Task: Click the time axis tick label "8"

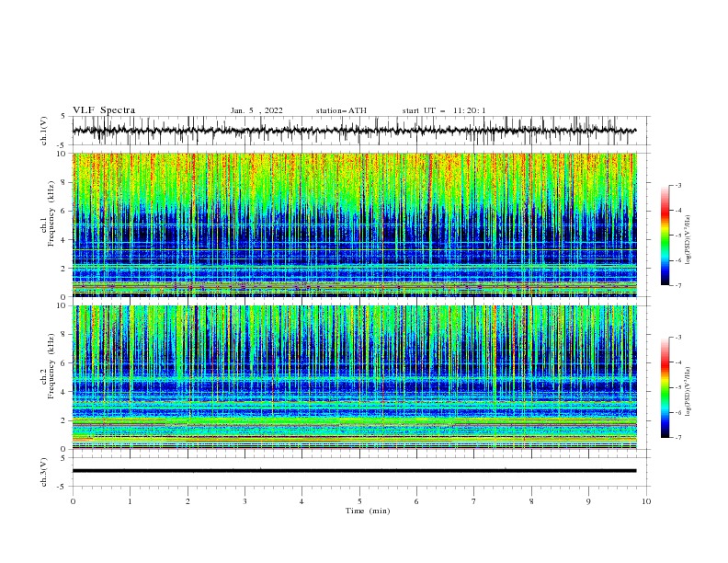Action: tap(531, 501)
